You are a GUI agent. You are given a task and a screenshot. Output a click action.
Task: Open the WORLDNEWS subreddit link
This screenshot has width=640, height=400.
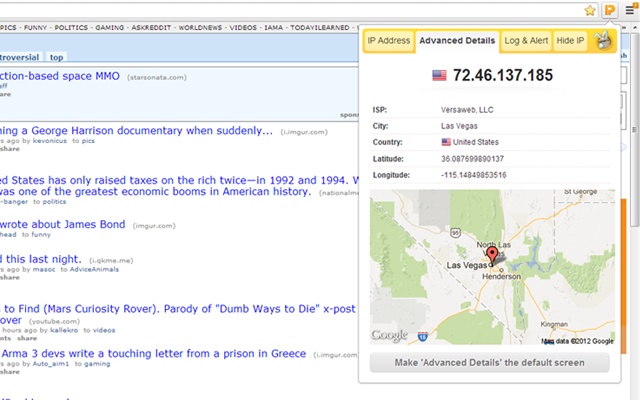200,28
